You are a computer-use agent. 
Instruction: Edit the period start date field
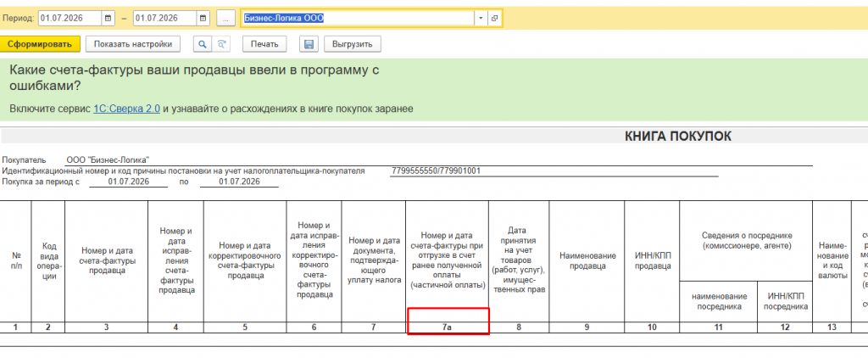[70, 19]
